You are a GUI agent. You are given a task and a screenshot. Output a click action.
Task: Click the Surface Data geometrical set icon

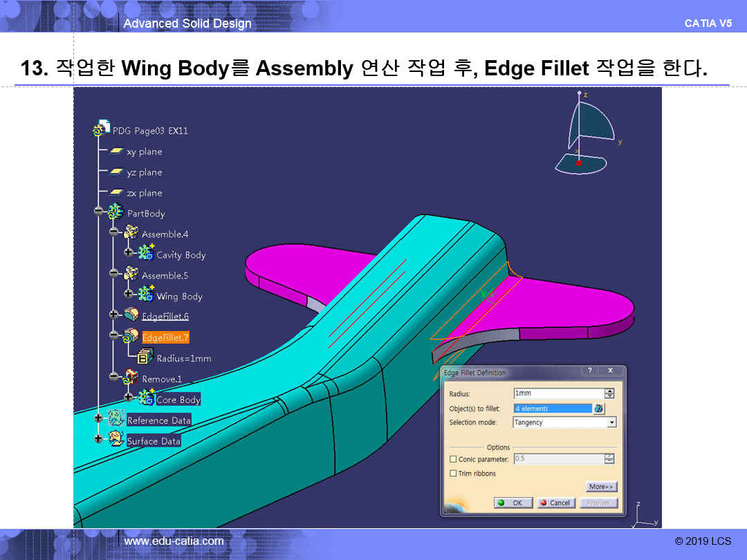click(116, 440)
